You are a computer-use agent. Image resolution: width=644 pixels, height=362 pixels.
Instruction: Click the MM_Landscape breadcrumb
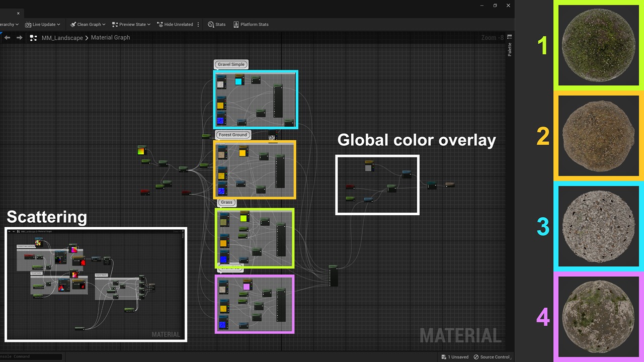click(x=62, y=37)
